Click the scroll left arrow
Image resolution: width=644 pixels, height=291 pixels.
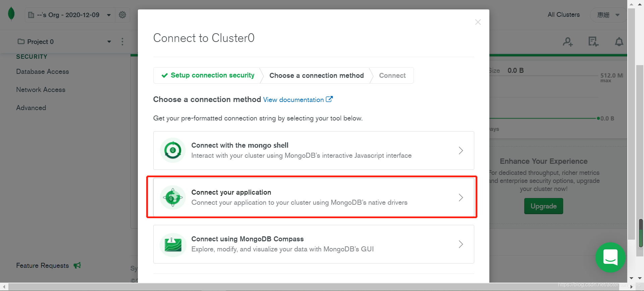point(4,287)
